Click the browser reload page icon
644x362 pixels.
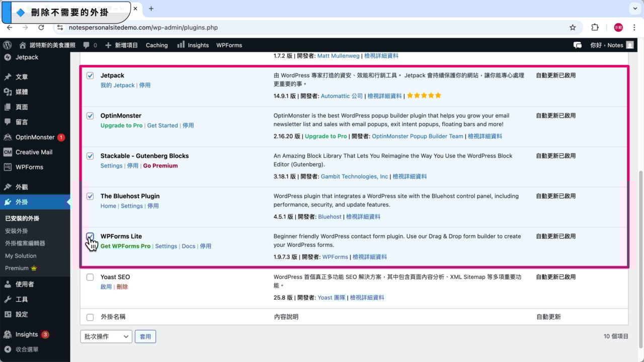coord(41,28)
